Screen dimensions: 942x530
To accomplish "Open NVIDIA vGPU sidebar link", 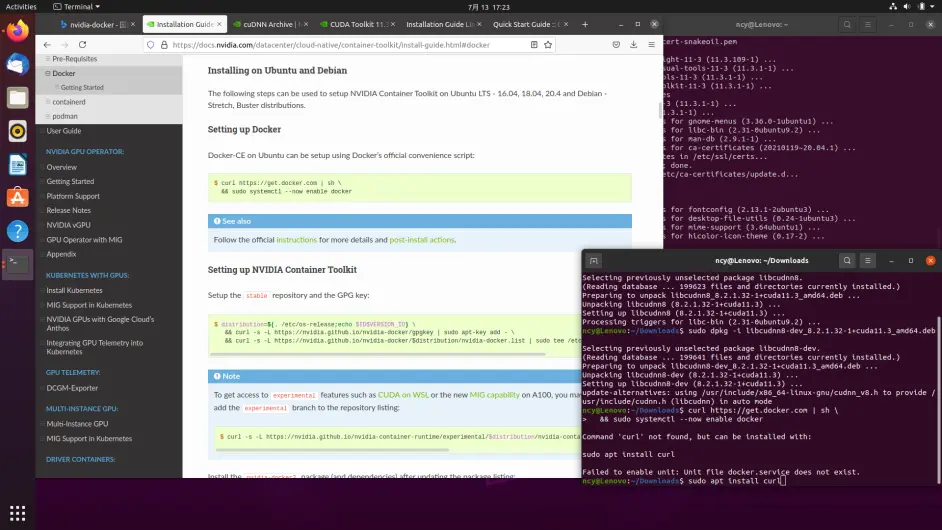I will coord(68,225).
